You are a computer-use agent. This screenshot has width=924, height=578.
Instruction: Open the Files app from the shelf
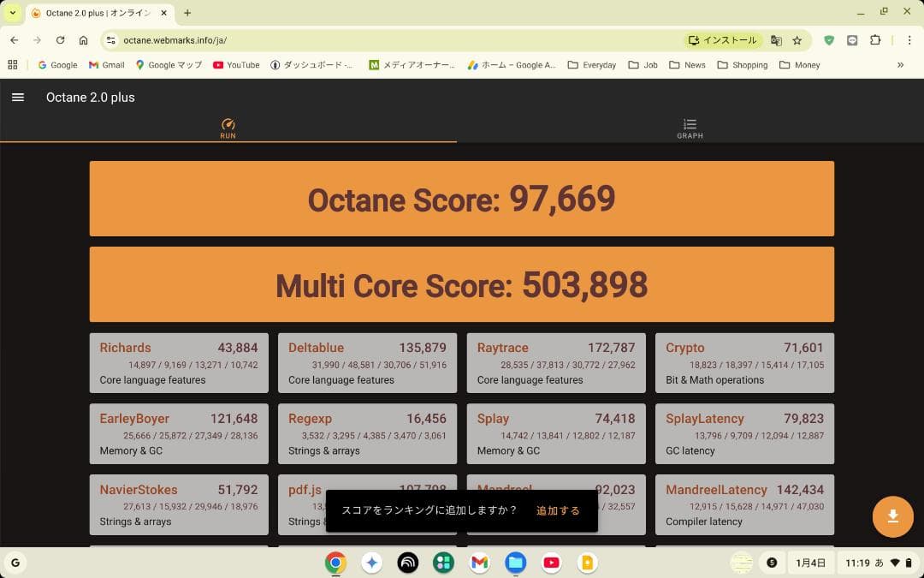[x=516, y=563]
